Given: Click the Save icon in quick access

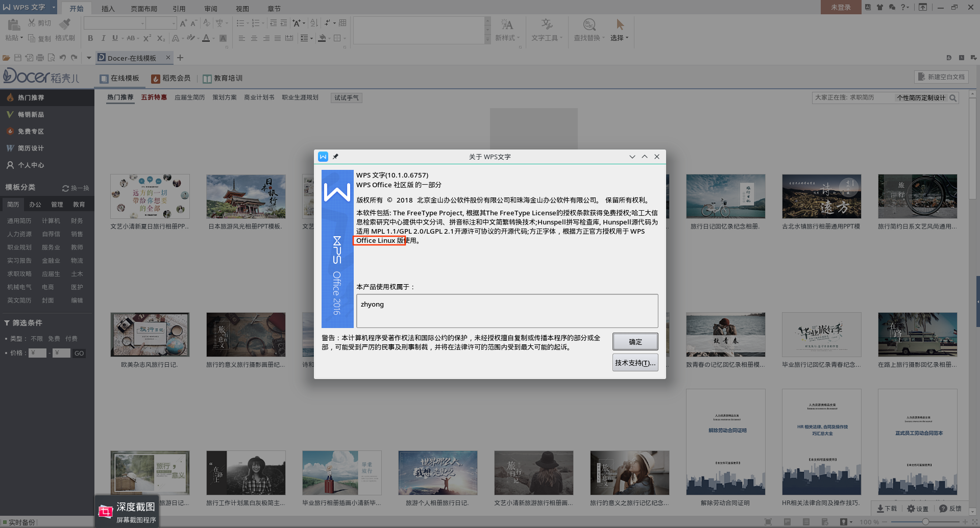Looking at the screenshot, I should [18, 58].
